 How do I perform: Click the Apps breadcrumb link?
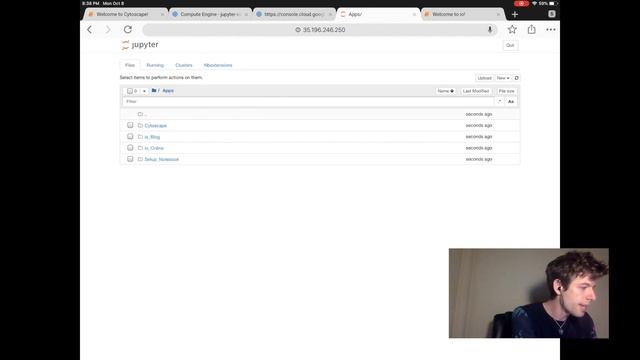(168, 91)
